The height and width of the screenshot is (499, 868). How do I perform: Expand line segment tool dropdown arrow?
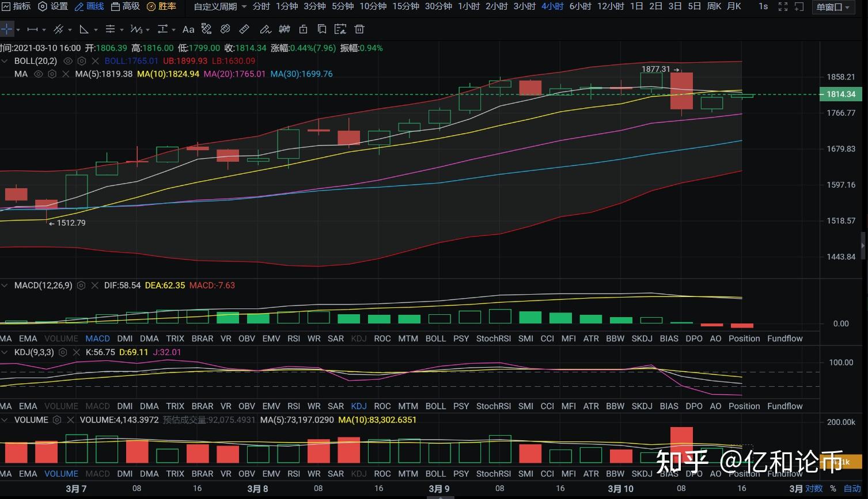(44, 29)
